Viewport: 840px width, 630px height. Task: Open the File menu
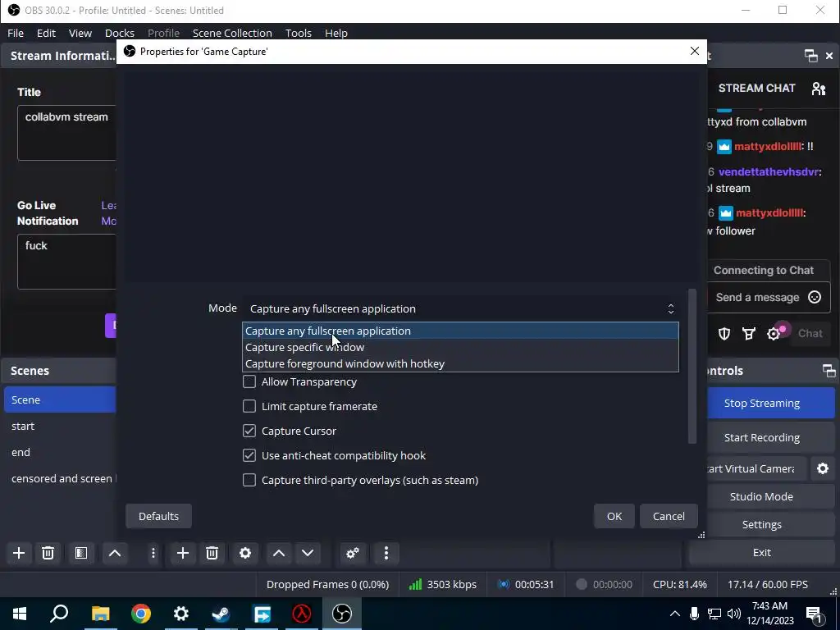(x=16, y=33)
